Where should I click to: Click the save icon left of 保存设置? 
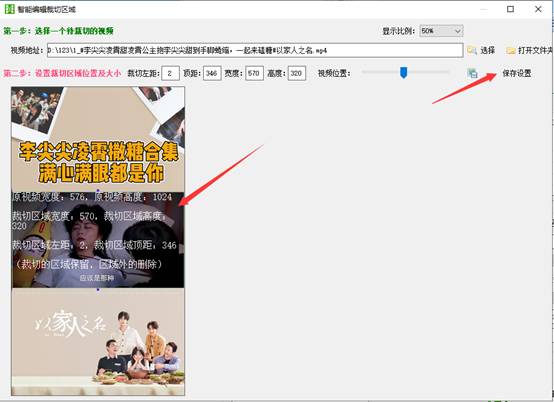(x=472, y=73)
